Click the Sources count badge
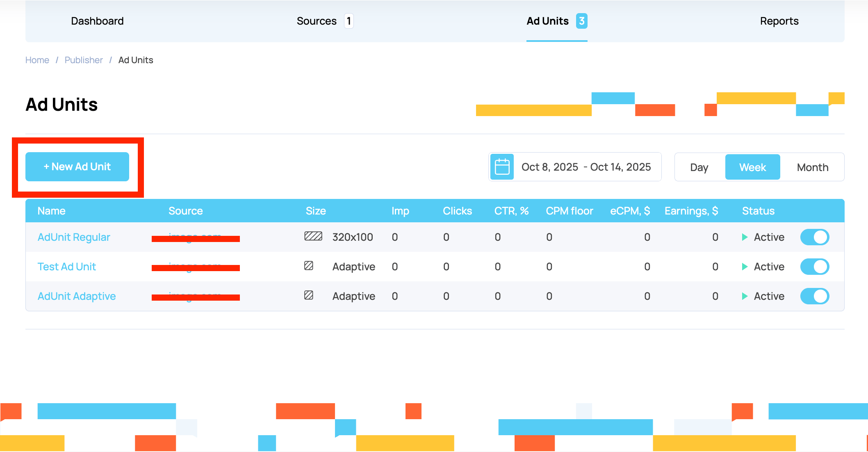This screenshot has height=452, width=868. [x=349, y=21]
